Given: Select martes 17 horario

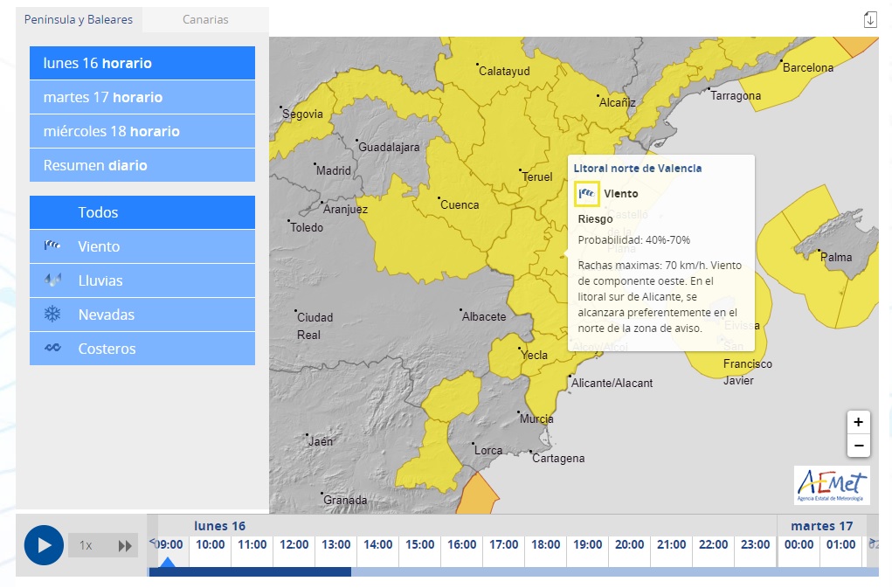Looking at the screenshot, I should point(142,97).
